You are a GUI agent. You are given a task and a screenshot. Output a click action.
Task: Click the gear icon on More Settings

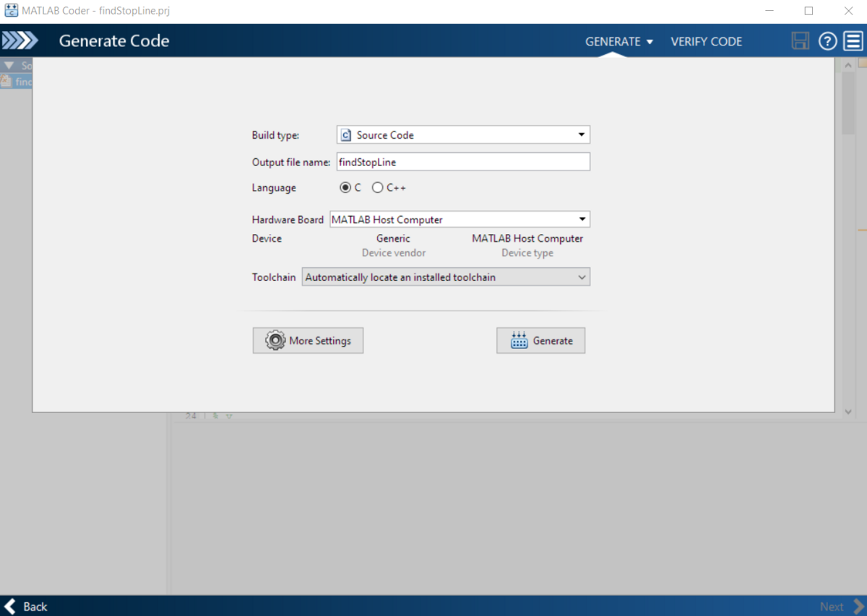[275, 341]
